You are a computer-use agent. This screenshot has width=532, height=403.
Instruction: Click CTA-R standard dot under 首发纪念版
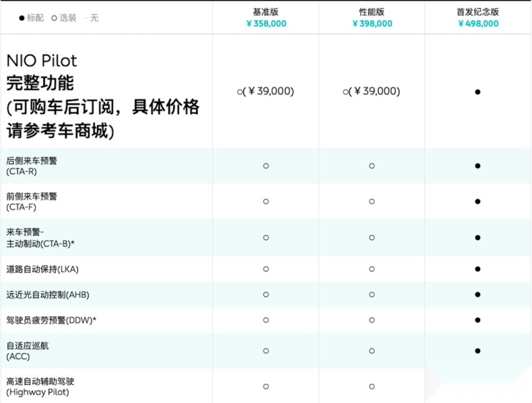478,166
